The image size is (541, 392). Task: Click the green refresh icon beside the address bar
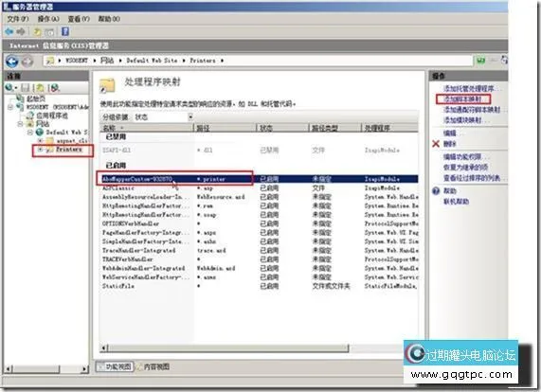click(x=480, y=61)
